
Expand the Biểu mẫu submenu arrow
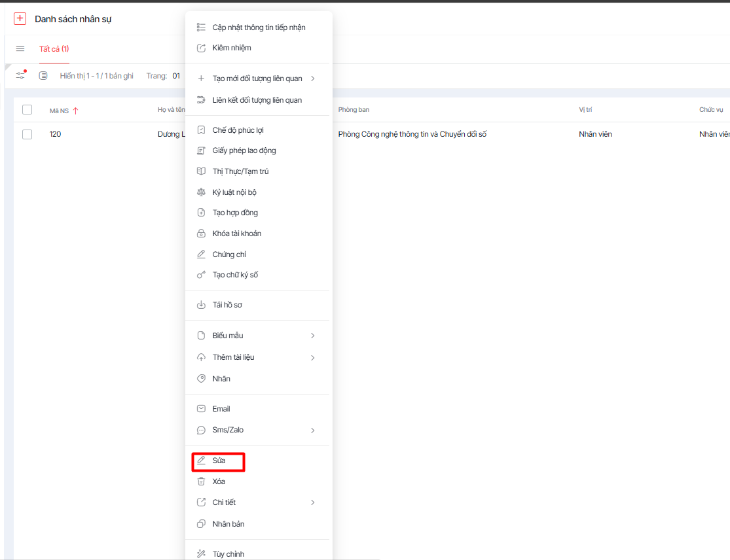click(312, 336)
